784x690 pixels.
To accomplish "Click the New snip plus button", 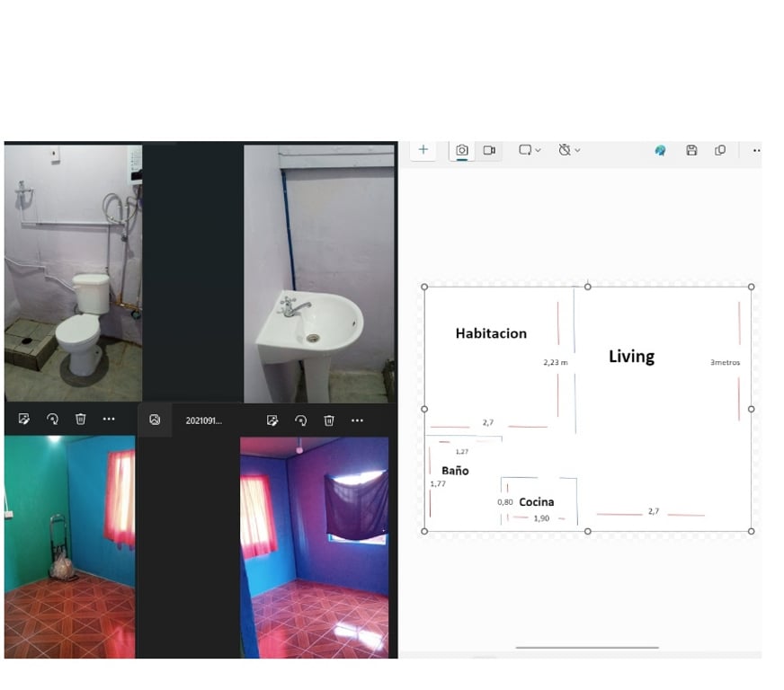I will [423, 150].
